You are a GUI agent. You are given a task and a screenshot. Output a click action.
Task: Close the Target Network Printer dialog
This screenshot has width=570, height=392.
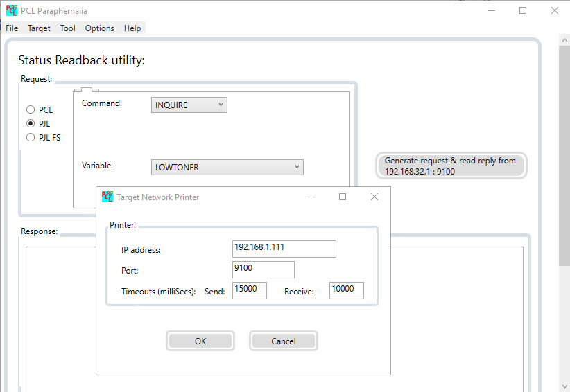pos(374,197)
